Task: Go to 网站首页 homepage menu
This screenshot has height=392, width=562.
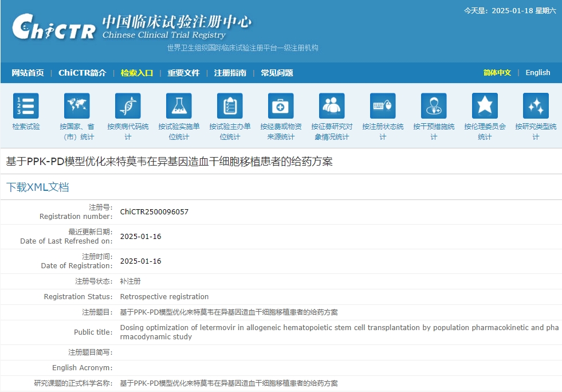Action: tap(28, 73)
